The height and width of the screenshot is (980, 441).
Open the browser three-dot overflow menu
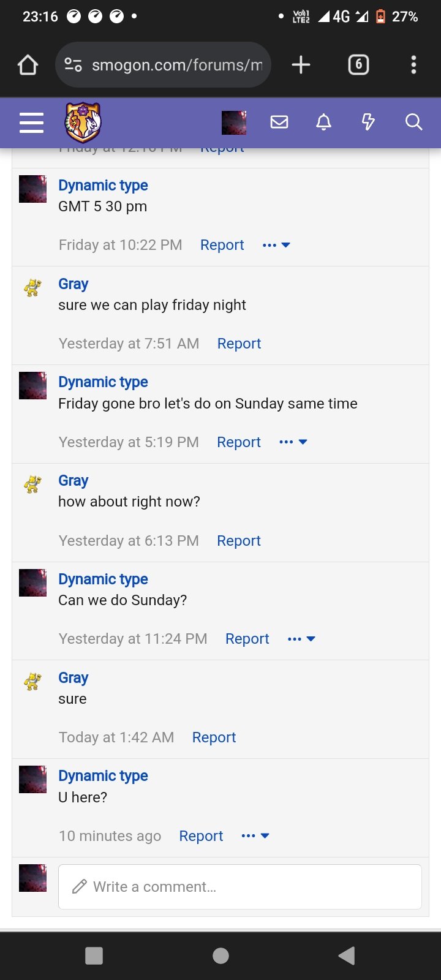(414, 65)
